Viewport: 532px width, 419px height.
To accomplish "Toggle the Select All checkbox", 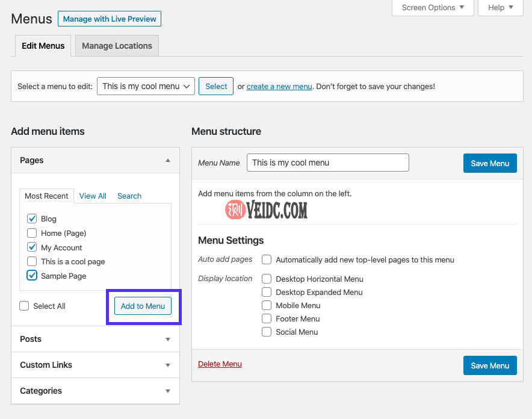I will coord(24,306).
